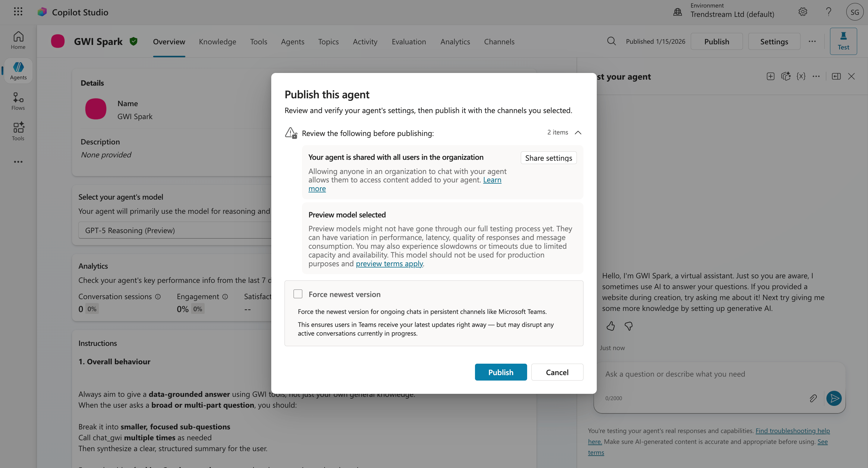Image resolution: width=868 pixels, height=468 pixels.
Task: Open Flows in the sidebar
Action: (18, 101)
